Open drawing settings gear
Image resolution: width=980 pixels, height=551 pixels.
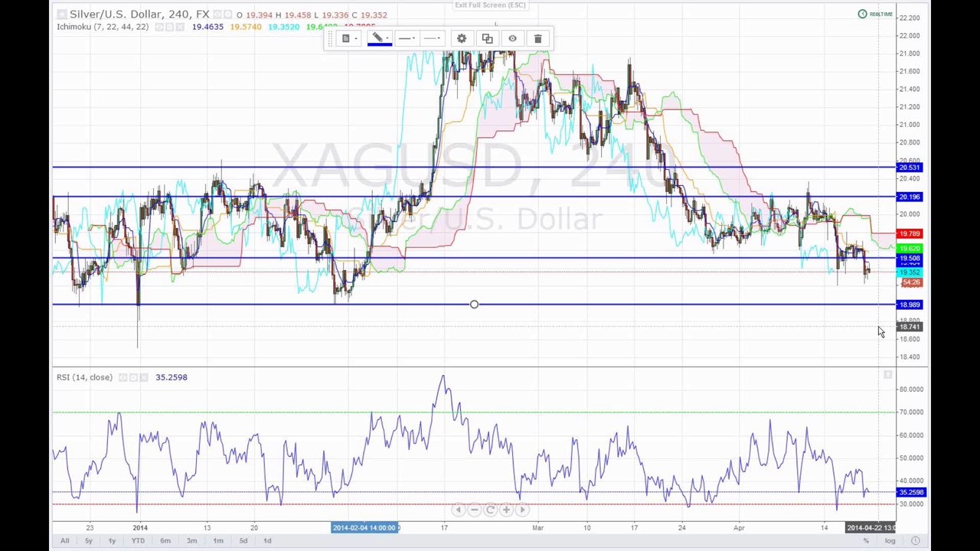(462, 38)
